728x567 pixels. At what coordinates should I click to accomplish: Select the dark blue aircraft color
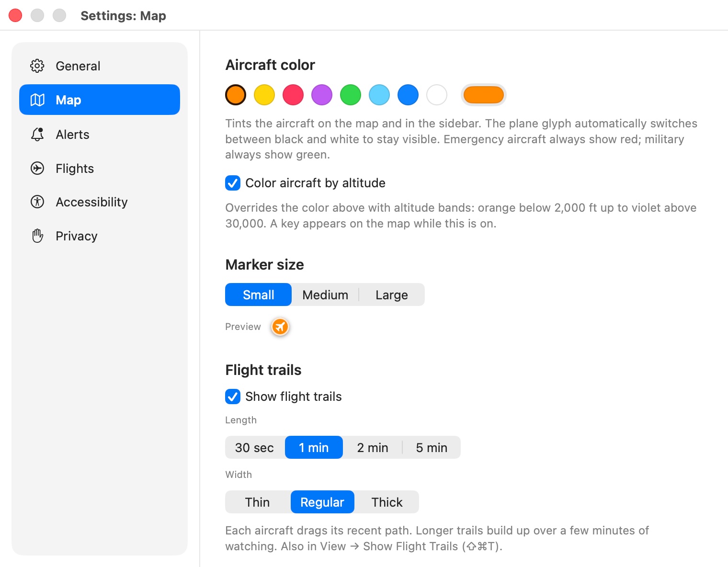point(408,95)
